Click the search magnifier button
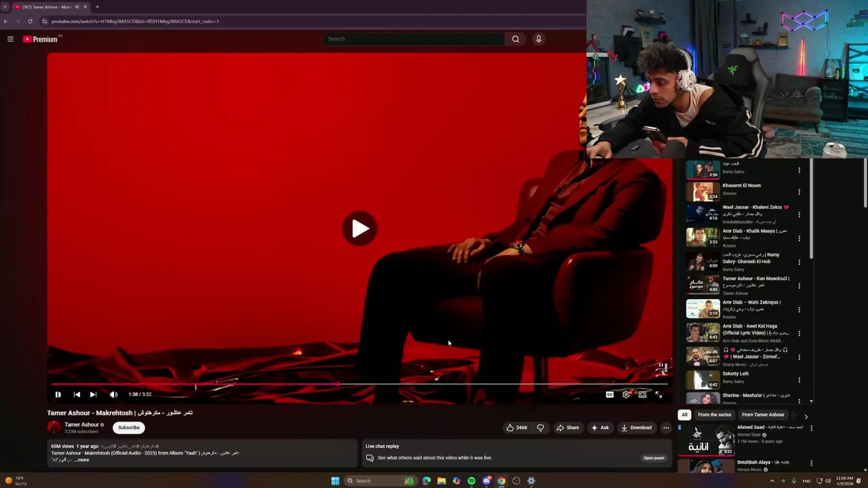868x488 pixels. coord(515,39)
